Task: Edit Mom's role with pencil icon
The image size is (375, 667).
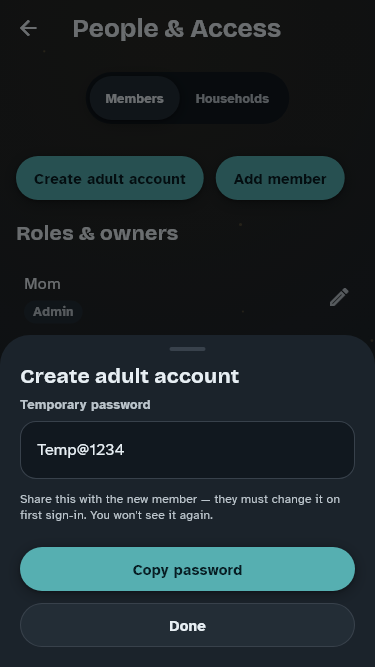Action: tap(339, 297)
